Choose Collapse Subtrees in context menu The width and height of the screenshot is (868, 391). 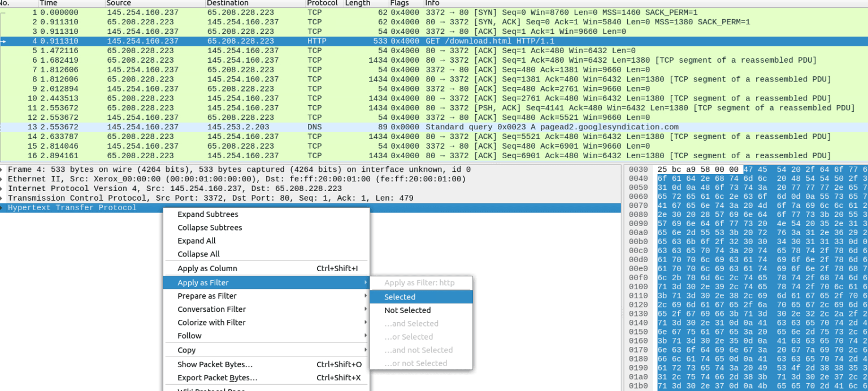click(x=266, y=228)
